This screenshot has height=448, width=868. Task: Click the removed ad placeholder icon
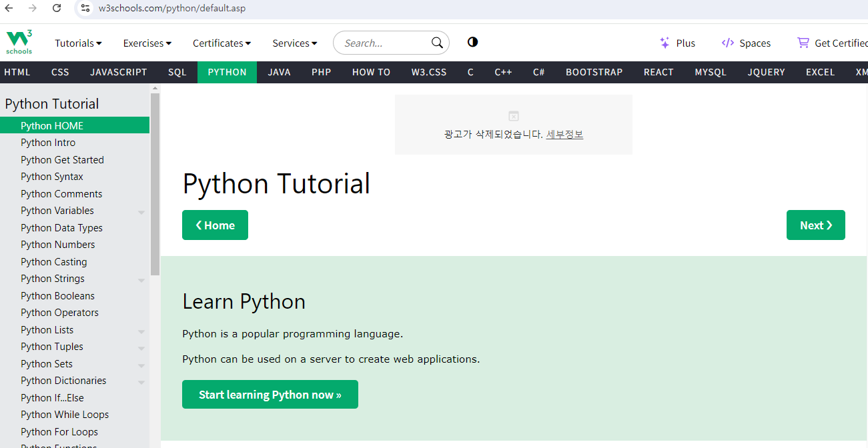(x=513, y=116)
